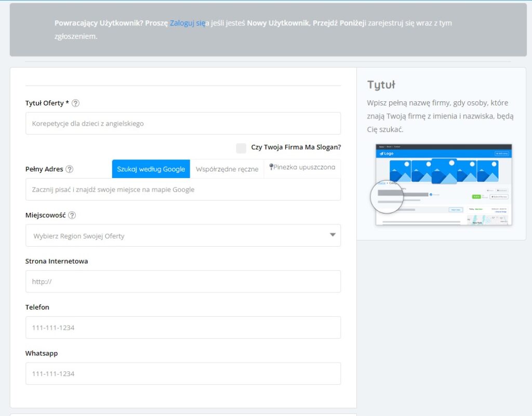532x416 pixels.
Task: Open the listing preview image in sidebar
Action: (444, 185)
